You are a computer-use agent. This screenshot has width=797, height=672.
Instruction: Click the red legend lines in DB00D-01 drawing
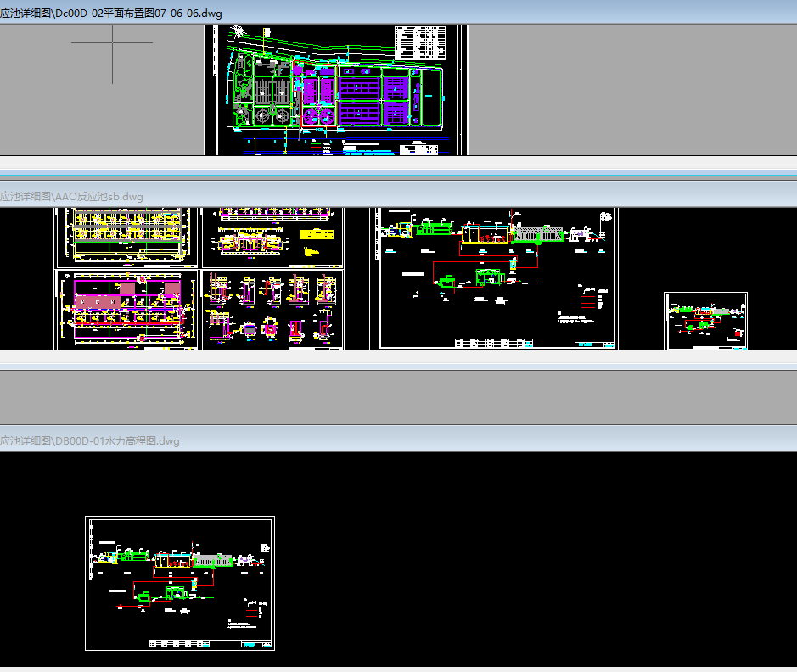pos(251,611)
